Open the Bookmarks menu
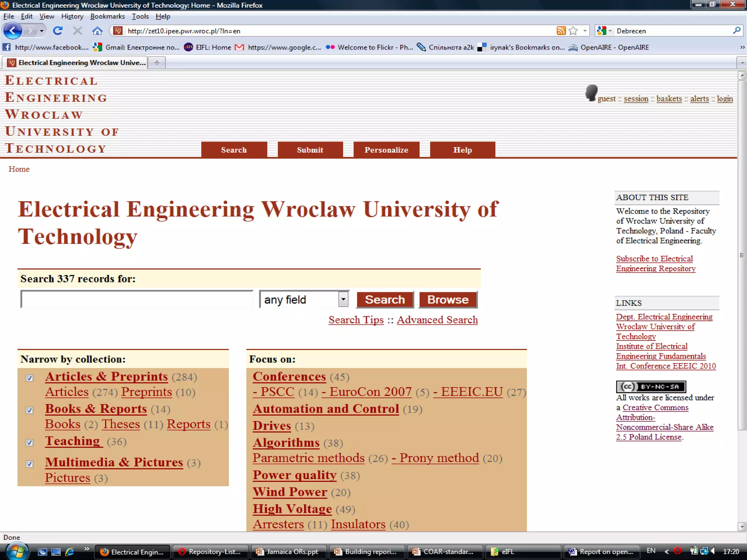Viewport: 747px width, 560px height. tap(107, 16)
